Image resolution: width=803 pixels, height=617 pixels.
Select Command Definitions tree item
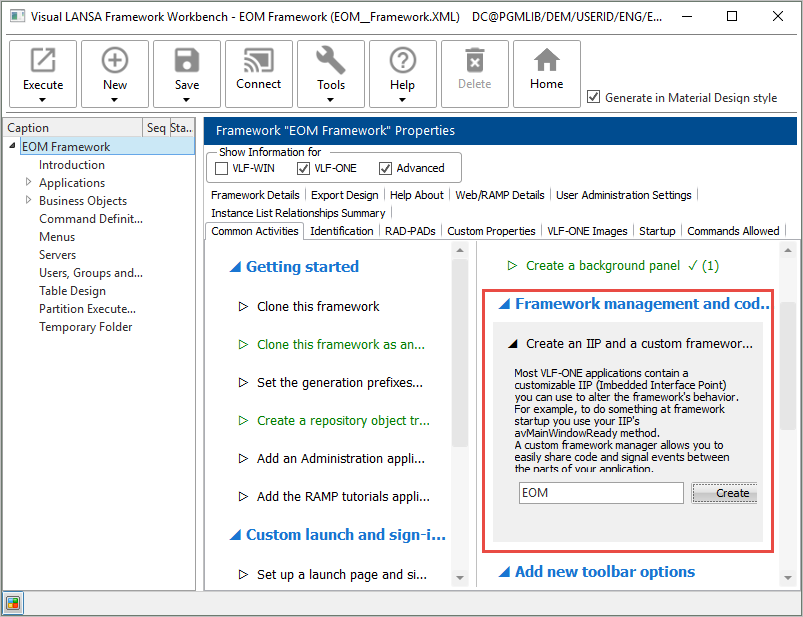pyautogui.click(x=91, y=219)
